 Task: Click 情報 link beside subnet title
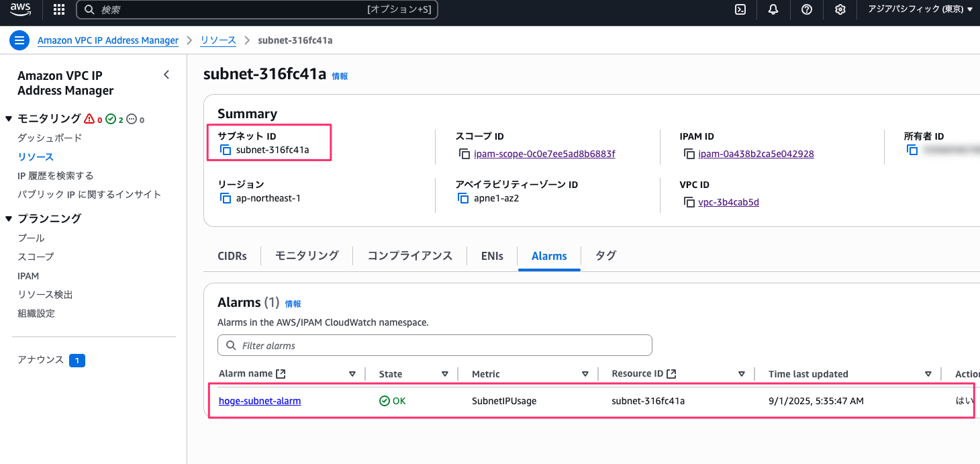pyautogui.click(x=340, y=77)
